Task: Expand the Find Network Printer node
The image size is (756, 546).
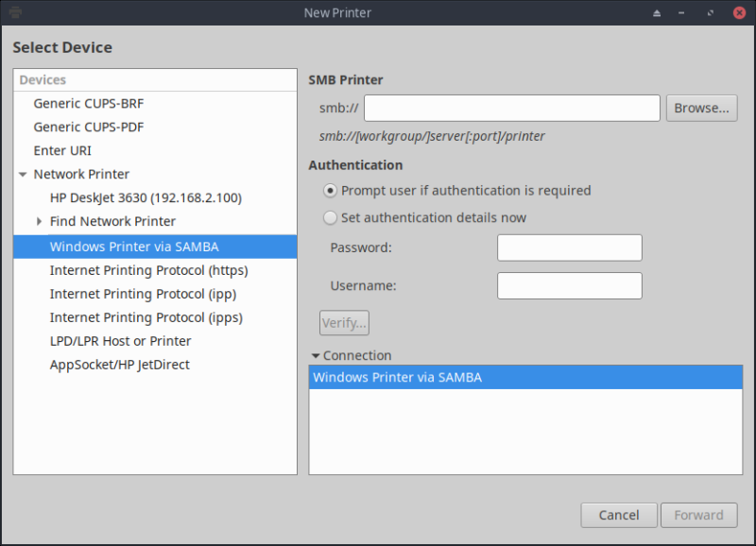Action: coord(40,222)
